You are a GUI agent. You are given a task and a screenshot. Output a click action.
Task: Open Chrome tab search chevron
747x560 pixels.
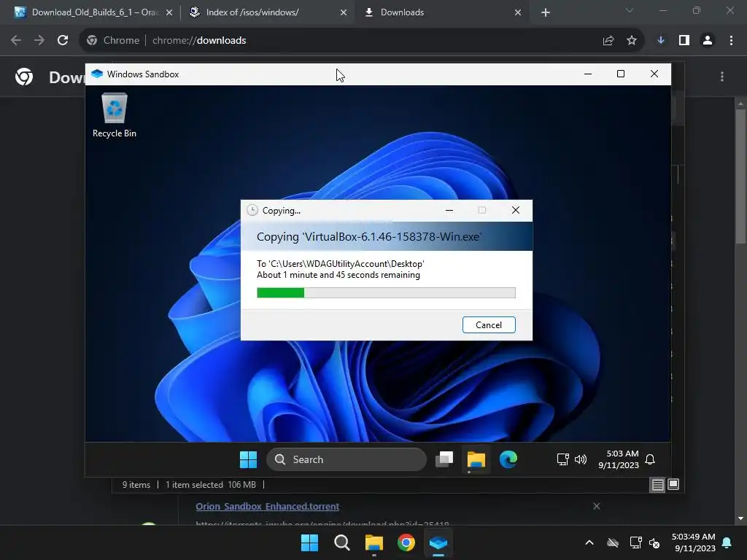(630, 10)
